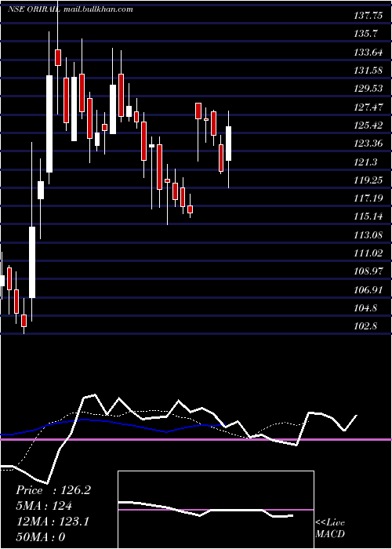Click the 115.14 price axis label
The width and height of the screenshot is (392, 549).
pyautogui.click(x=368, y=216)
